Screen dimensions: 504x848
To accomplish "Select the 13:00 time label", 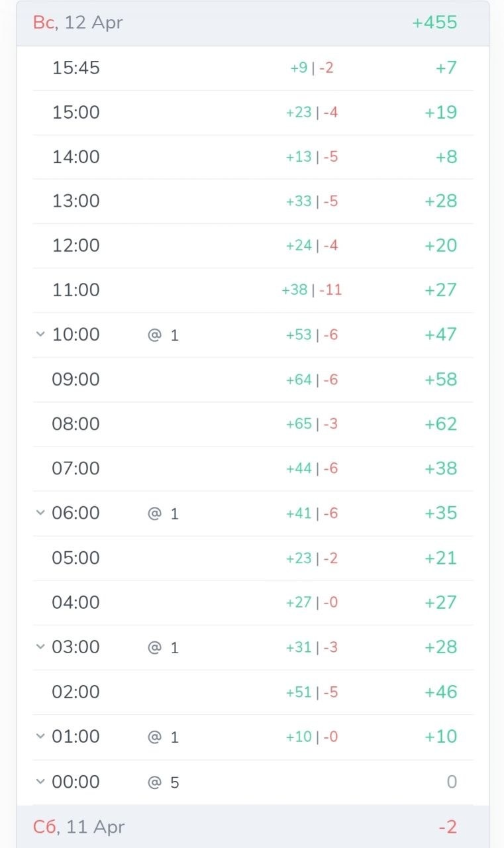I will point(76,201).
